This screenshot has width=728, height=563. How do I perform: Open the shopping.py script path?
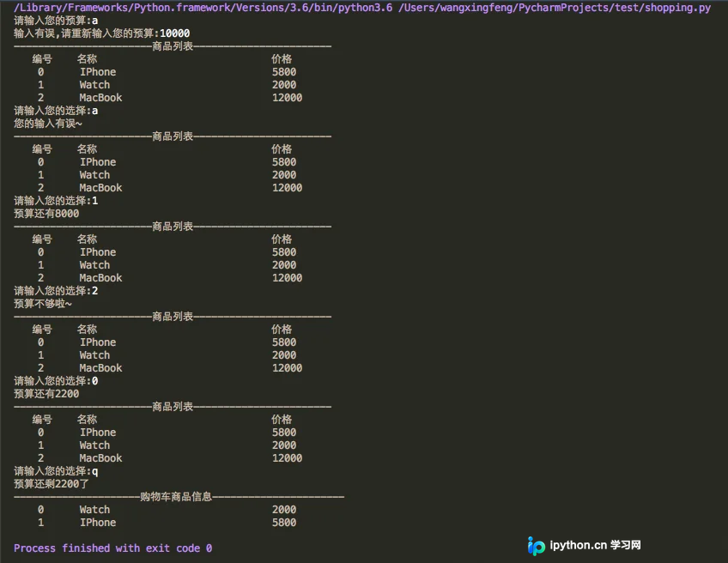click(555, 8)
